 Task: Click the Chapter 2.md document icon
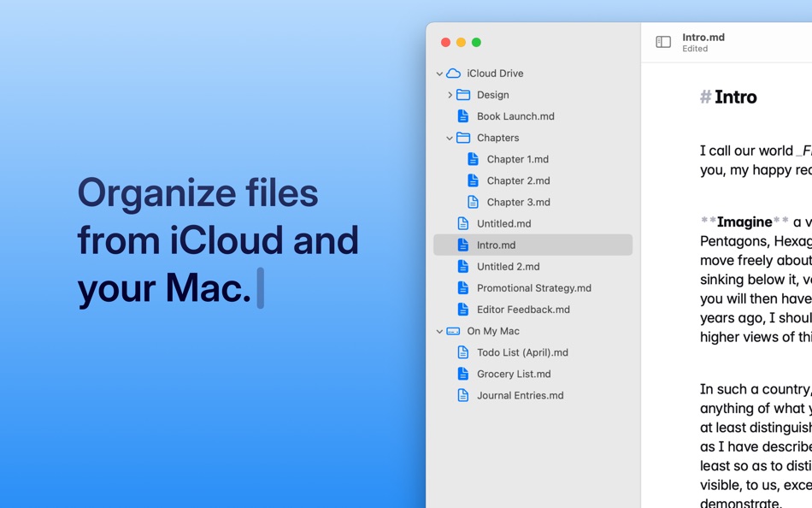473,180
